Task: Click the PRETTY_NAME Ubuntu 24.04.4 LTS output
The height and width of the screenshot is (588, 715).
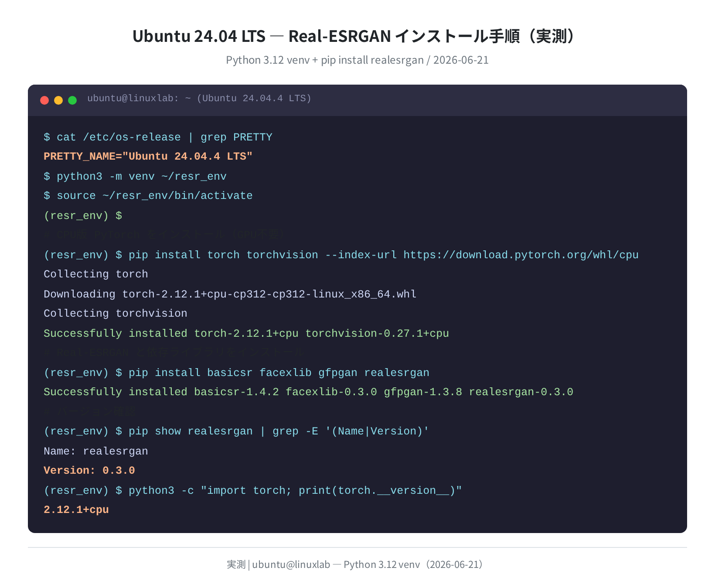Action: (x=148, y=157)
